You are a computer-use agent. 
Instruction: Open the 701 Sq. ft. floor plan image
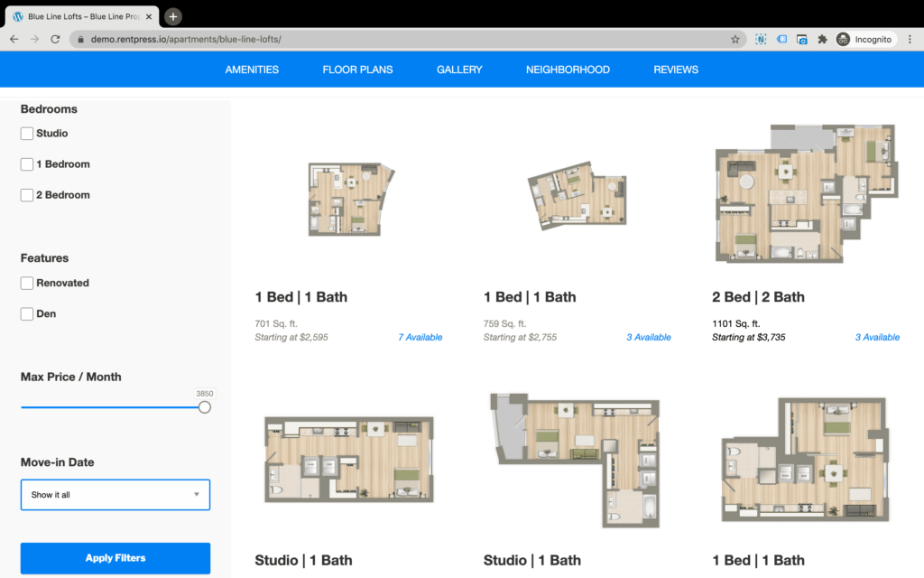coord(351,200)
